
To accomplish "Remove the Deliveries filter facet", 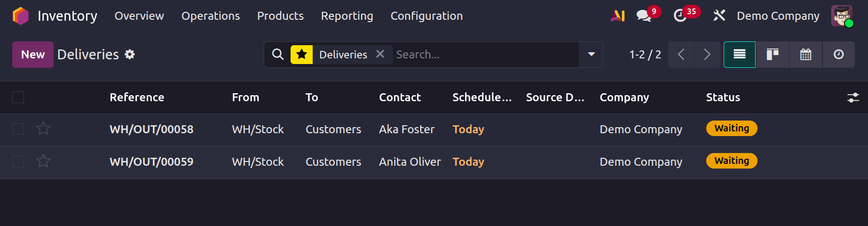I will [380, 54].
